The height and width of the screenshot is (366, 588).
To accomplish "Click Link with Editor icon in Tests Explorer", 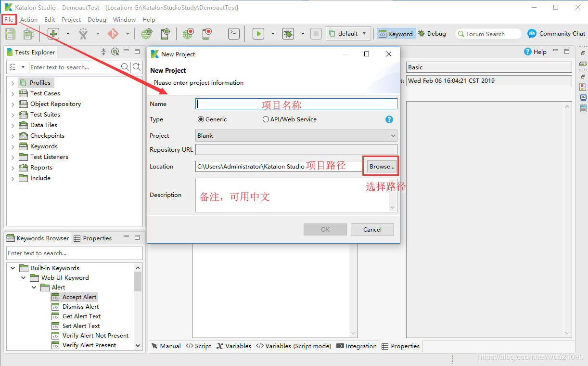I will coord(115,52).
